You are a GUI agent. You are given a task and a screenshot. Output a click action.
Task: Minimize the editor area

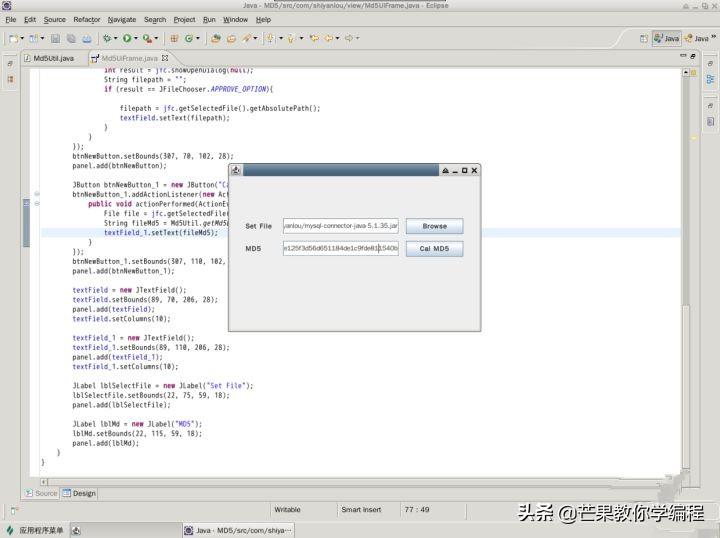tap(683, 56)
